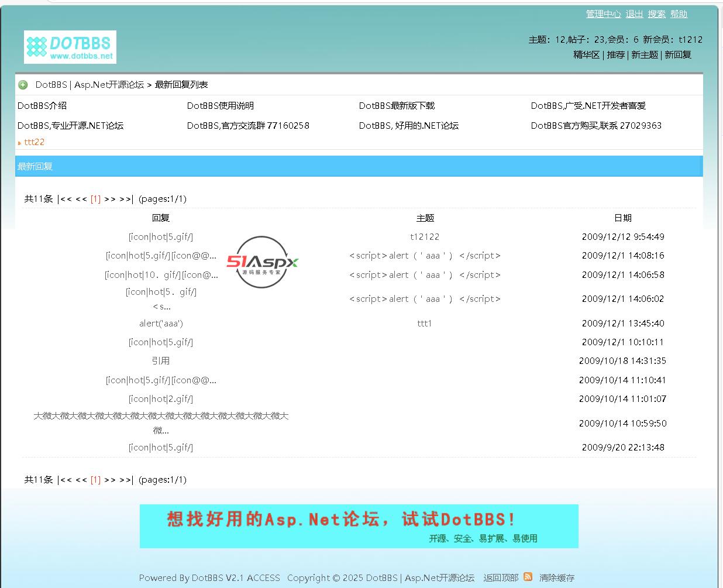
Task: Open the reply dated 2009/10/14 11:10:41
Action: (x=161, y=380)
